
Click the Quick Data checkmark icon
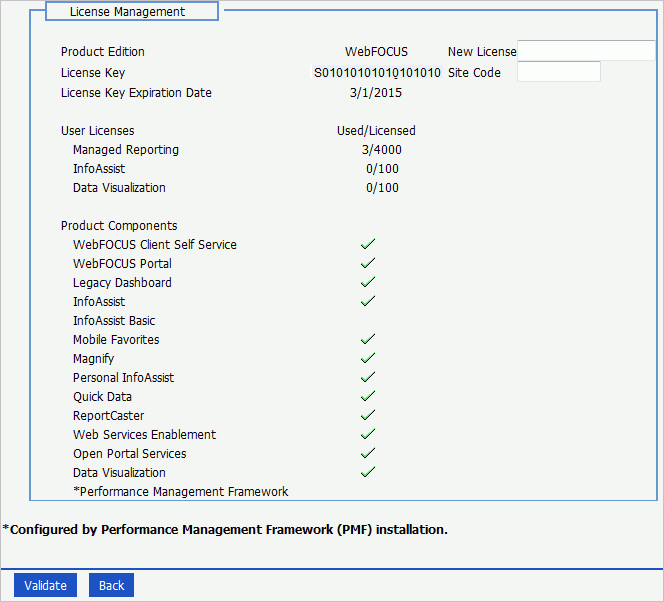point(368,396)
